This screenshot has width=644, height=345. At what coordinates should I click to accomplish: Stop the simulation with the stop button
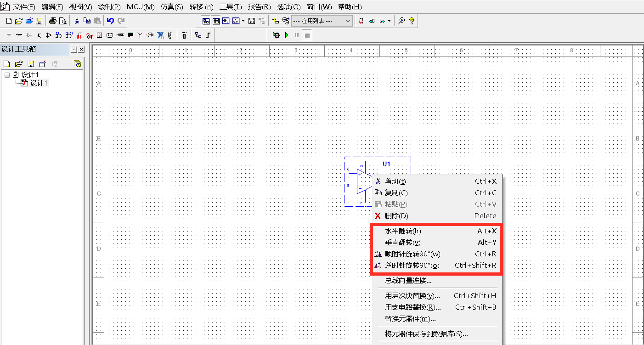307,35
